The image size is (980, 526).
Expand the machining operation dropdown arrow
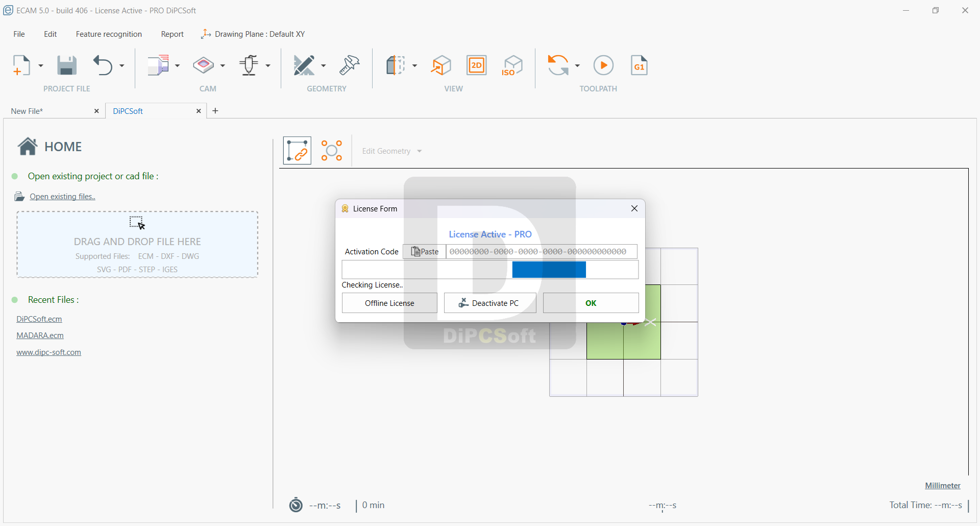pyautogui.click(x=223, y=65)
